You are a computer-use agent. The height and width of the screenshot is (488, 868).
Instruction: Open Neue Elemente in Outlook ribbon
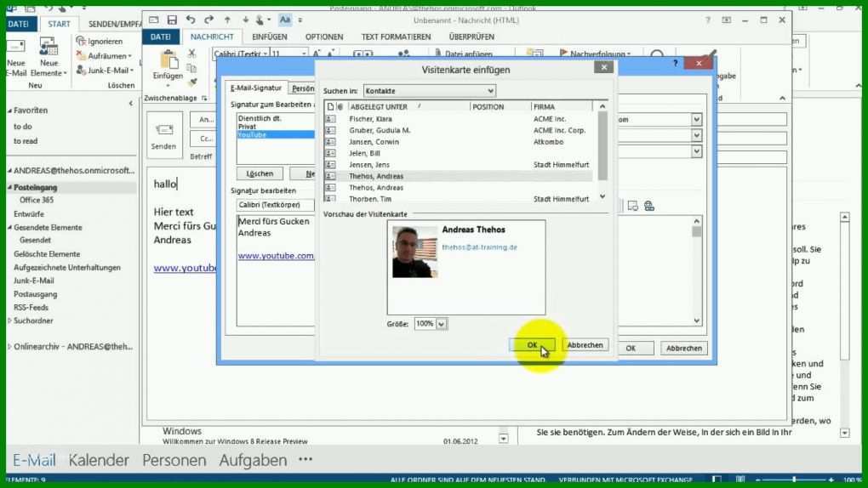click(49, 58)
